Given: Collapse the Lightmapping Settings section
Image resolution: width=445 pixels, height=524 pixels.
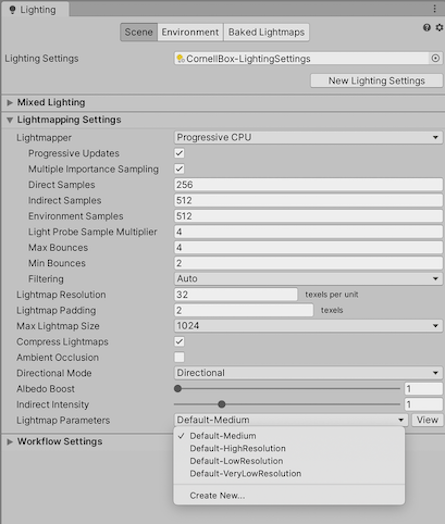Looking at the screenshot, I should pyautogui.click(x=10, y=120).
